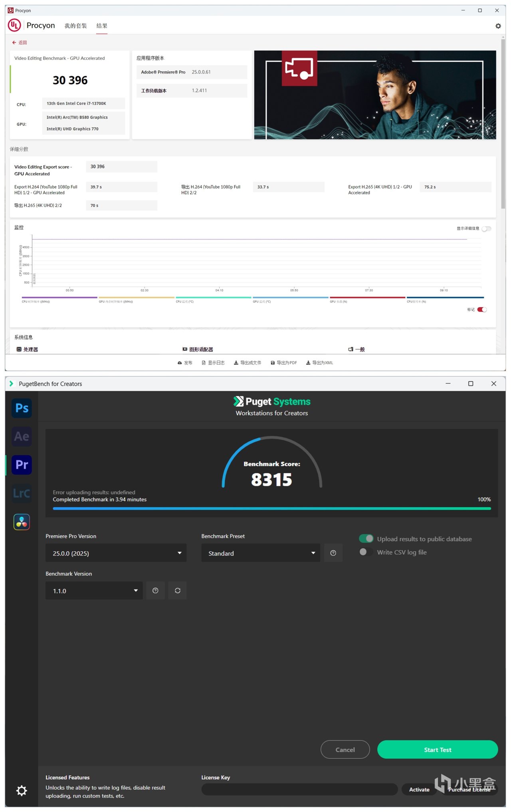Viewport: 511px width, 812px height.
Task: Open PugetBench settings gear
Action: [22, 790]
